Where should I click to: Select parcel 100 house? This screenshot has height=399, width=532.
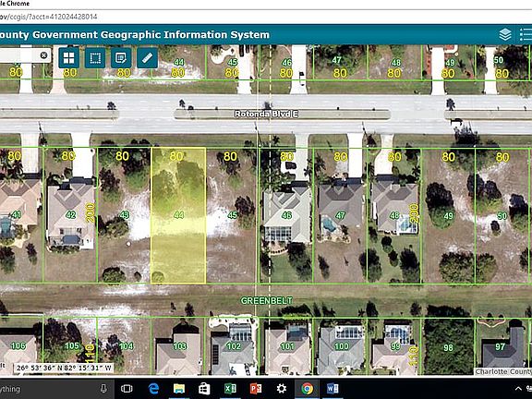(x=341, y=346)
